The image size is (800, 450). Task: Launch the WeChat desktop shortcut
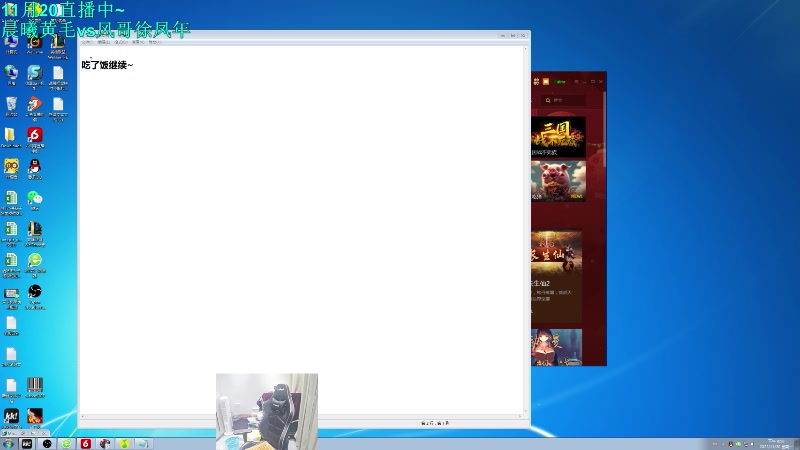pyautogui.click(x=35, y=200)
